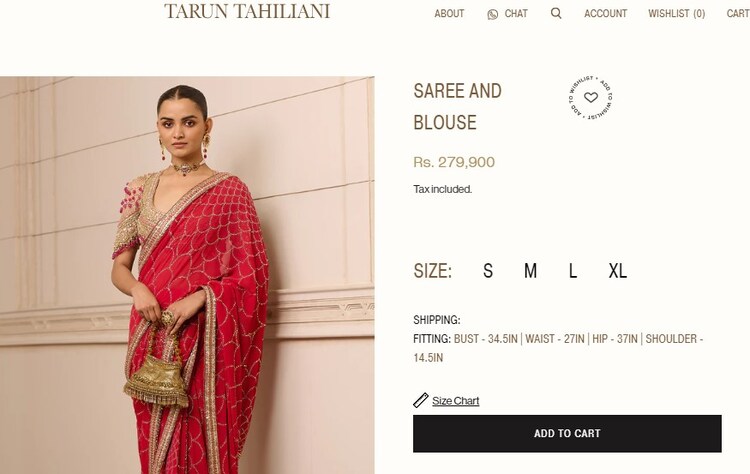This screenshot has height=474, width=750.
Task: Add saree to wishlist via heart icon
Action: 591,98
